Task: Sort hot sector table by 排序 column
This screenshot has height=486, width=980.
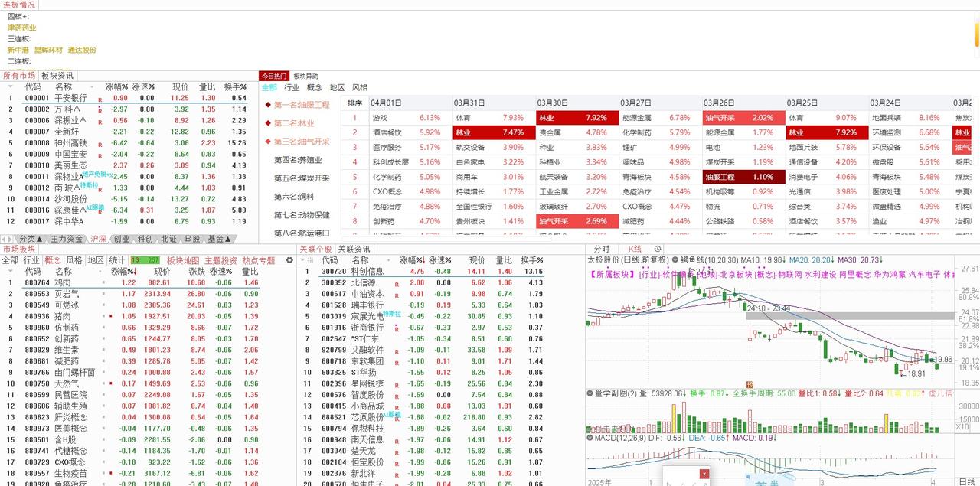Action: 354,103
